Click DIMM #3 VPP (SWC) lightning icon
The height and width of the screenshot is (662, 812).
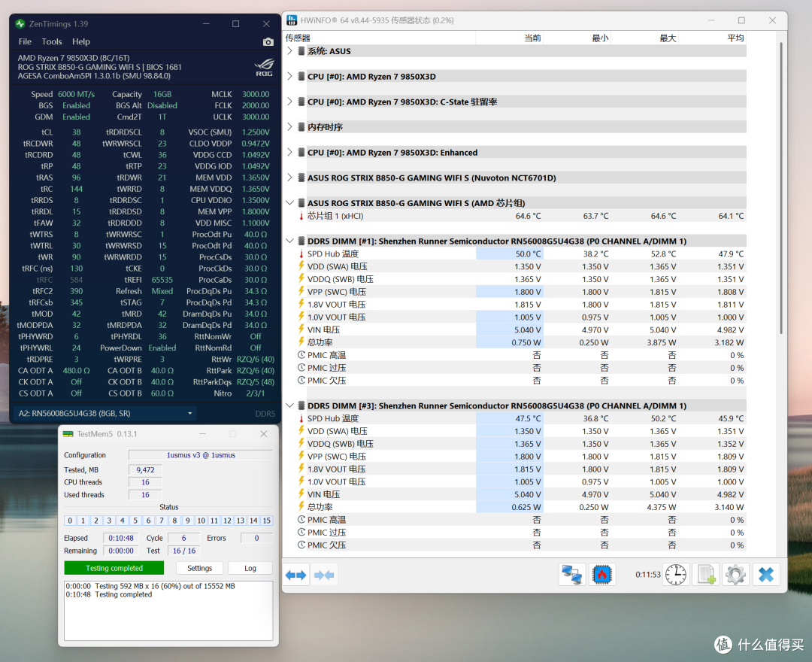tap(301, 456)
